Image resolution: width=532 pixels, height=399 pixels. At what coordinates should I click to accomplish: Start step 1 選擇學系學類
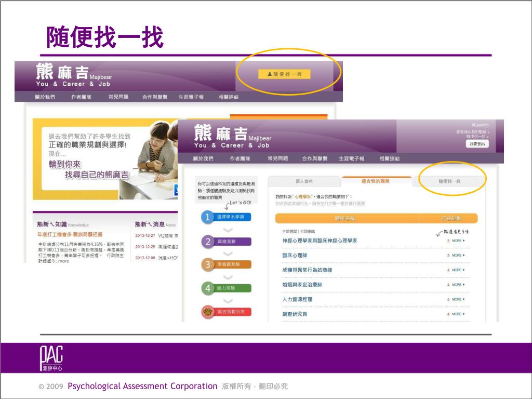click(226, 217)
